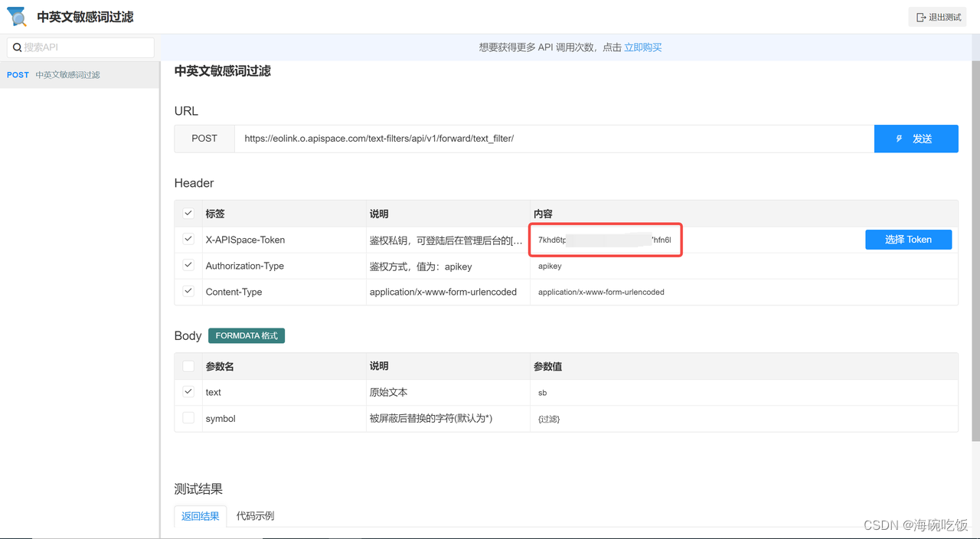Uncheck the text parameter checkbox
This screenshot has width=980, height=539.
coord(188,392)
